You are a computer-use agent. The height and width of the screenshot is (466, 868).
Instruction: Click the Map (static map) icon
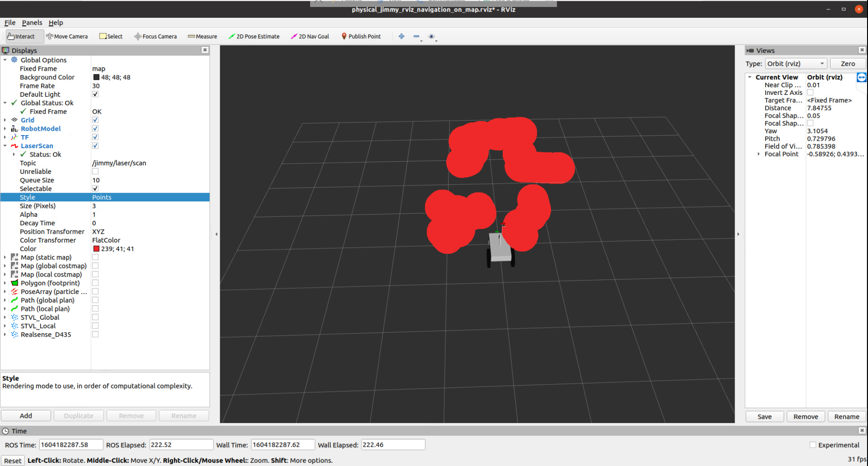tap(14, 258)
